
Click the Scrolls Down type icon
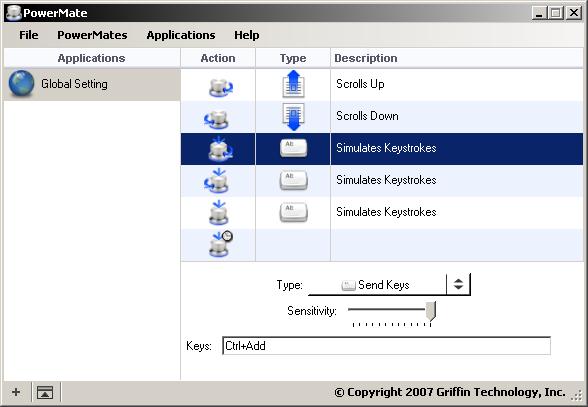(293, 116)
